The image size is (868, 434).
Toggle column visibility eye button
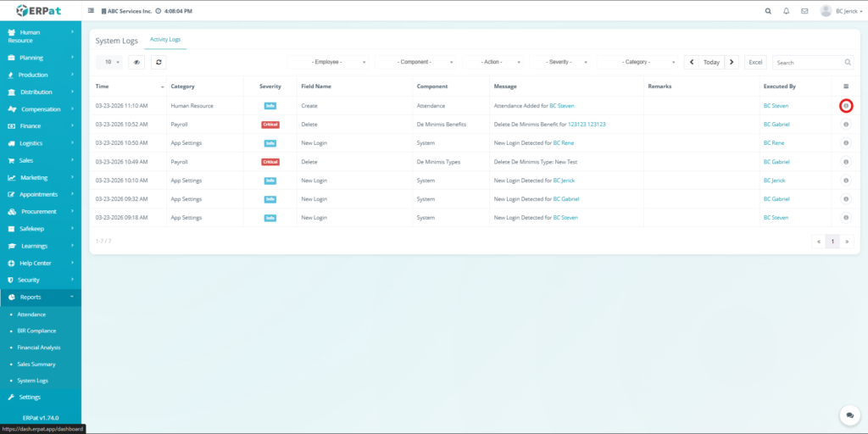click(x=136, y=62)
